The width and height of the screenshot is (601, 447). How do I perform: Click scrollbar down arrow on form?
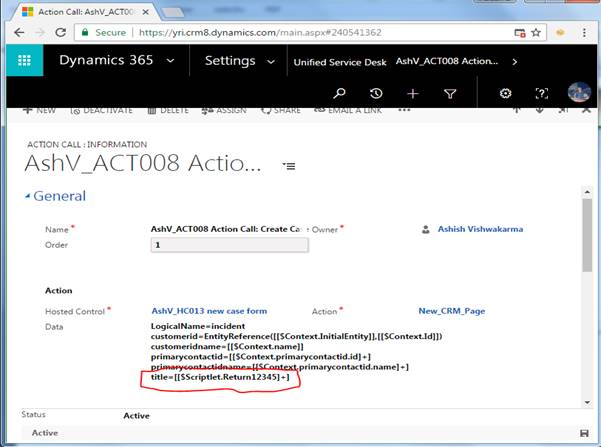coord(587,402)
